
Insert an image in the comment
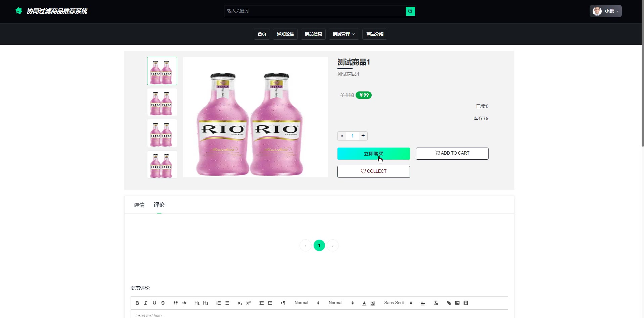457,303
